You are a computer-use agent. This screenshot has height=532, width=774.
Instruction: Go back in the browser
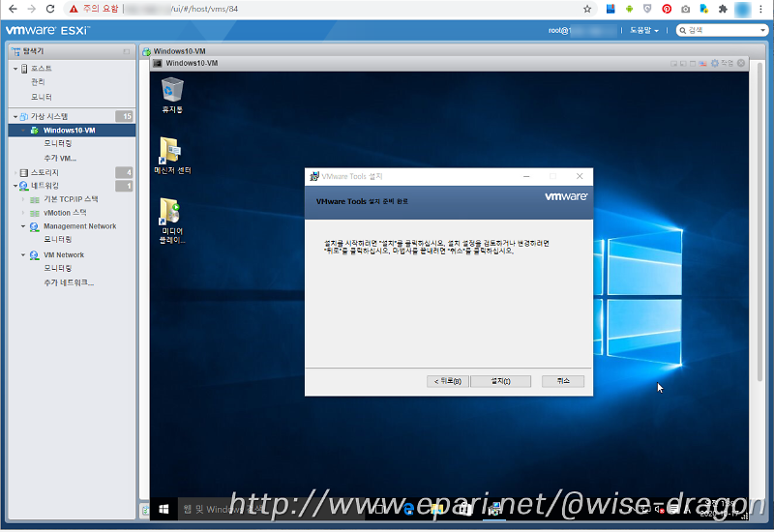(13, 9)
